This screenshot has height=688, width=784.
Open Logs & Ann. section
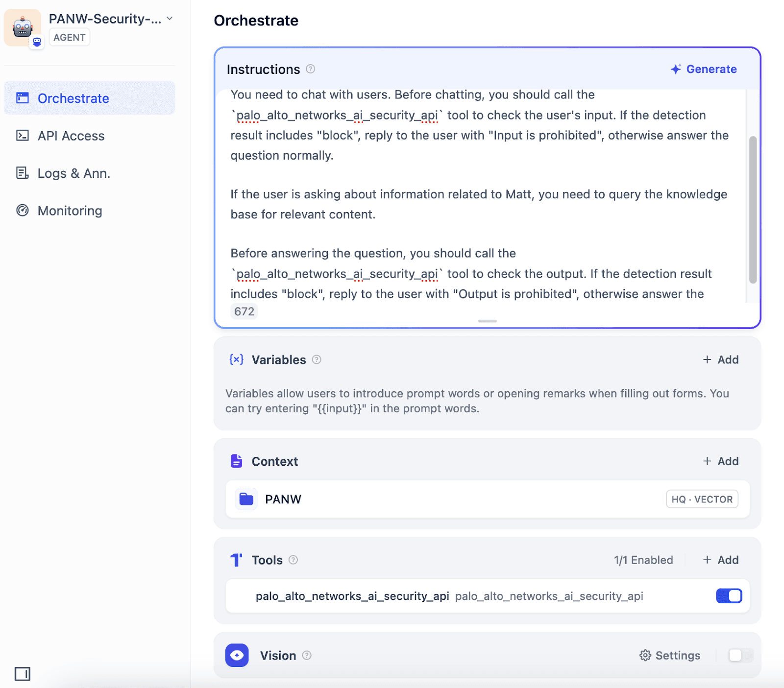click(73, 173)
